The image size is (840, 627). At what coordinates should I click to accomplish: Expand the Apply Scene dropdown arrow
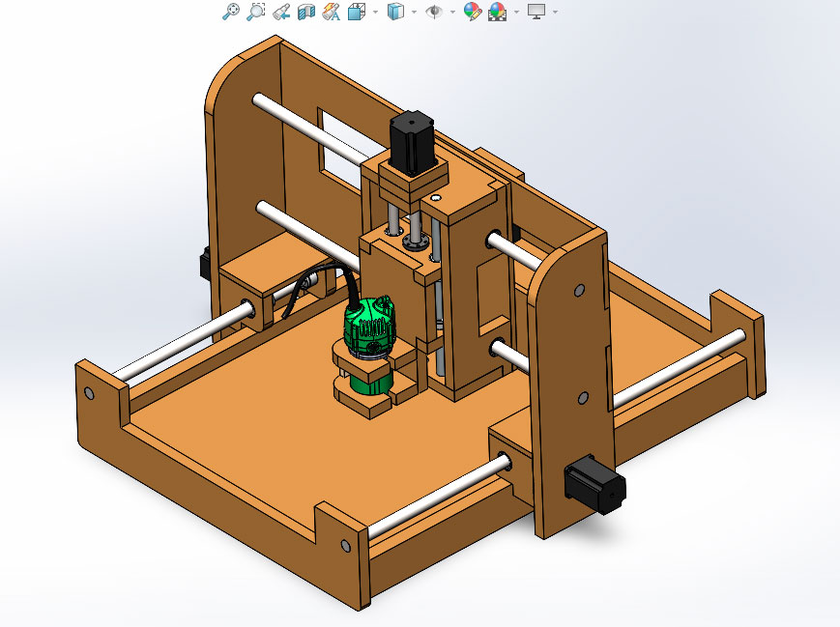point(516,12)
